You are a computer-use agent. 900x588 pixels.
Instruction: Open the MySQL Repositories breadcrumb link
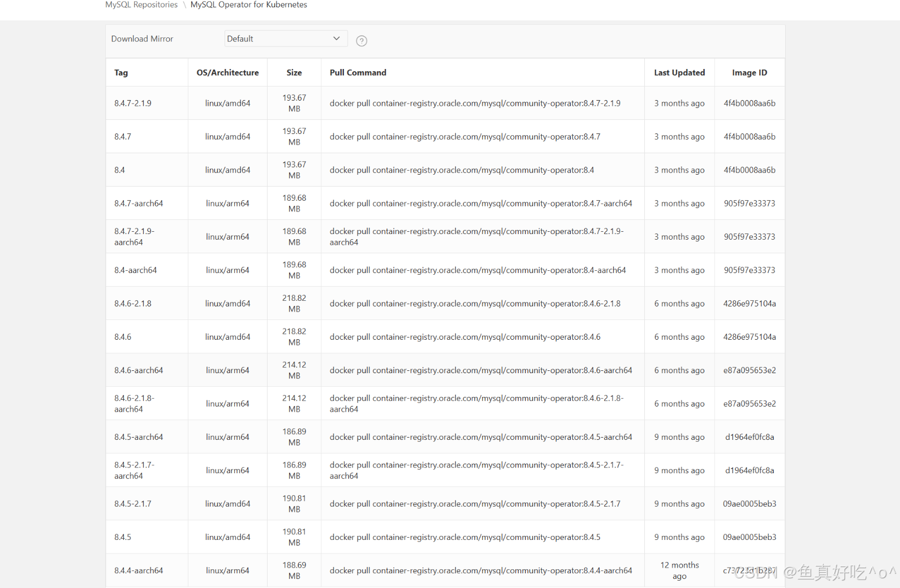click(141, 5)
